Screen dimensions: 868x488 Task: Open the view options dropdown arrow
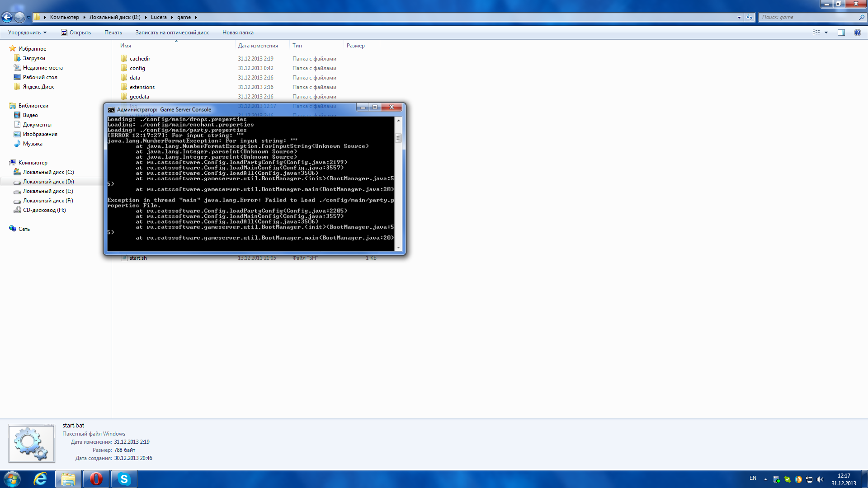pyautogui.click(x=826, y=33)
